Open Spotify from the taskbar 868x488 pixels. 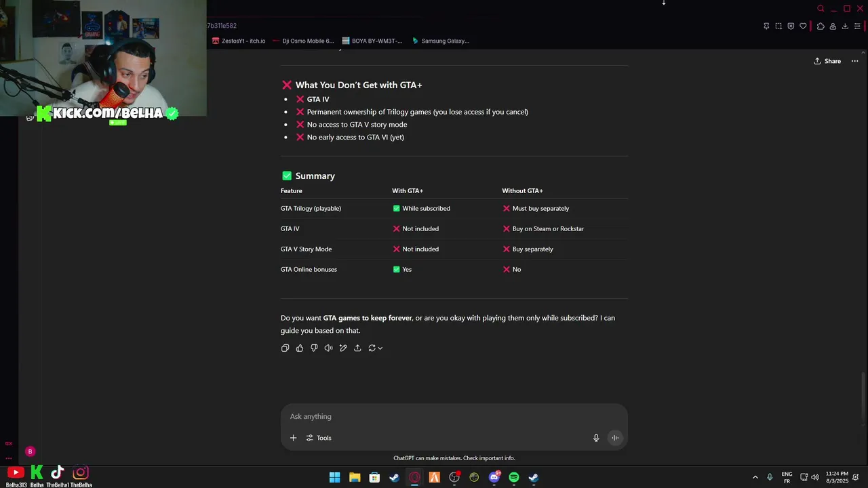514,477
